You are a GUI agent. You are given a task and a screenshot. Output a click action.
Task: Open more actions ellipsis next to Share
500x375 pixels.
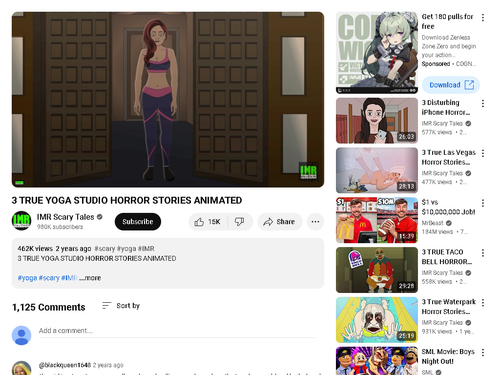[x=315, y=222]
